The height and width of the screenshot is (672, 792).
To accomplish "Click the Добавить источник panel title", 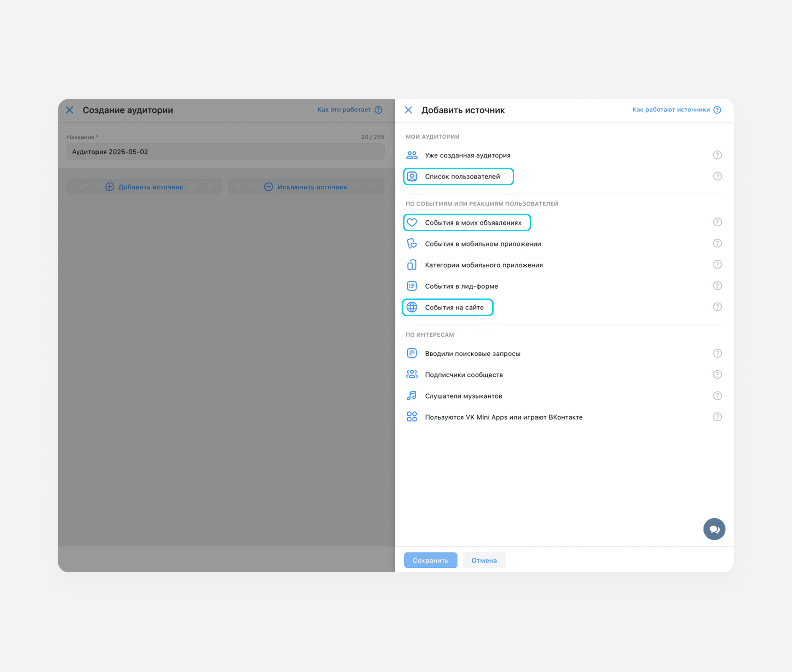I will [463, 110].
